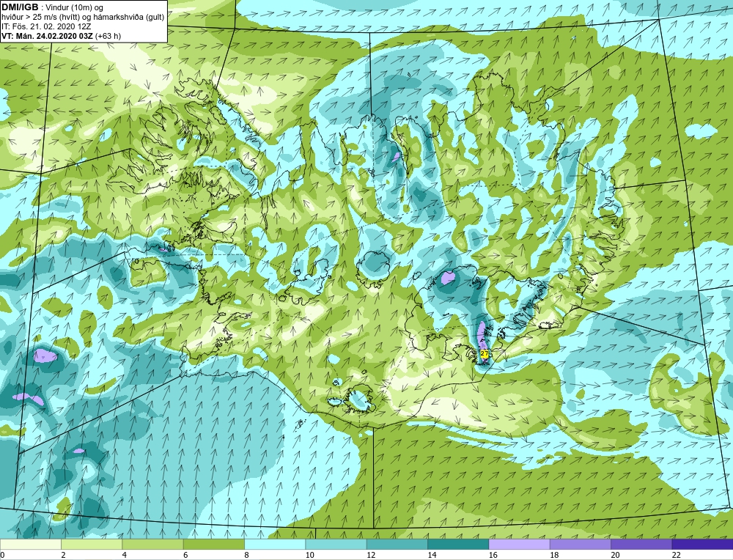Viewport: 733px width, 560px height.
Task: Select the 18–20 m/s purple swatch
Action: click(x=580, y=544)
